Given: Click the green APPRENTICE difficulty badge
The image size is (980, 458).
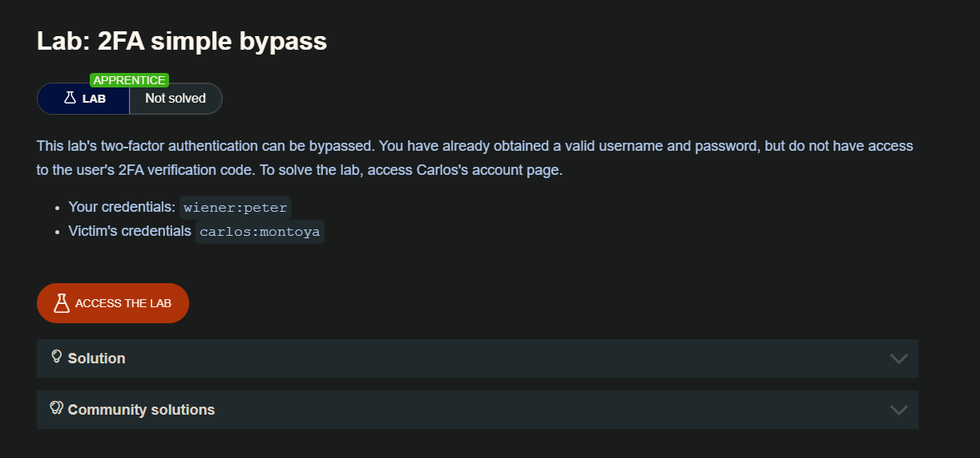Looking at the screenshot, I should (x=129, y=80).
